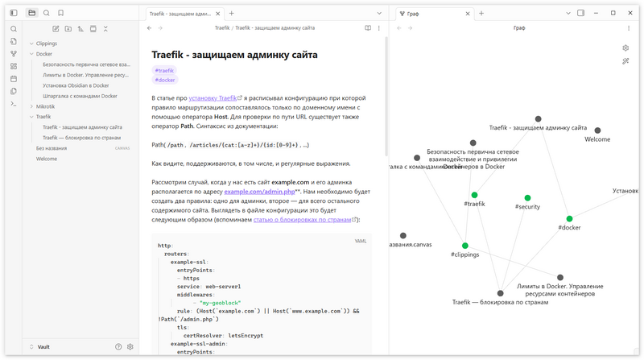Click the note title heading
This screenshot has width=644, height=360.
tap(234, 55)
